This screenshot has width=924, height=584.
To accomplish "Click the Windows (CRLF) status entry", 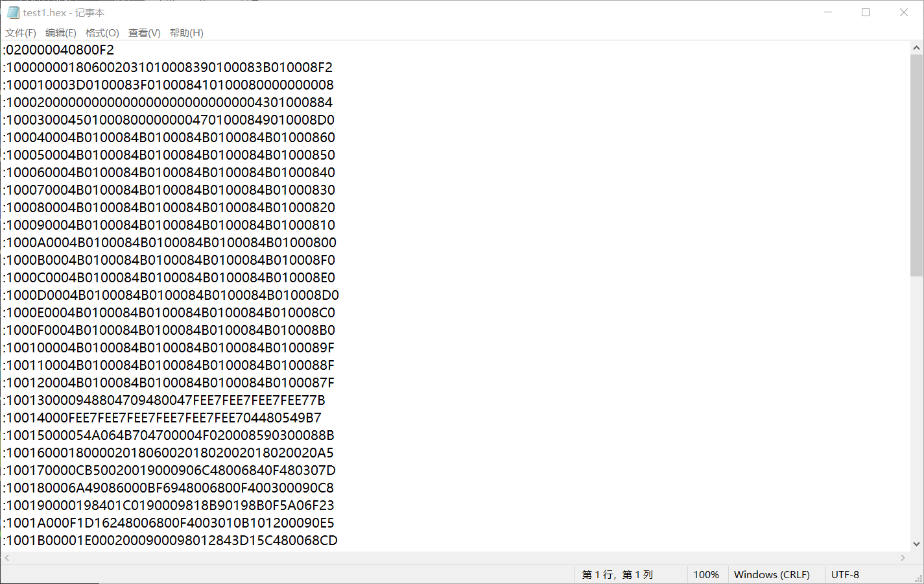I will (x=772, y=575).
